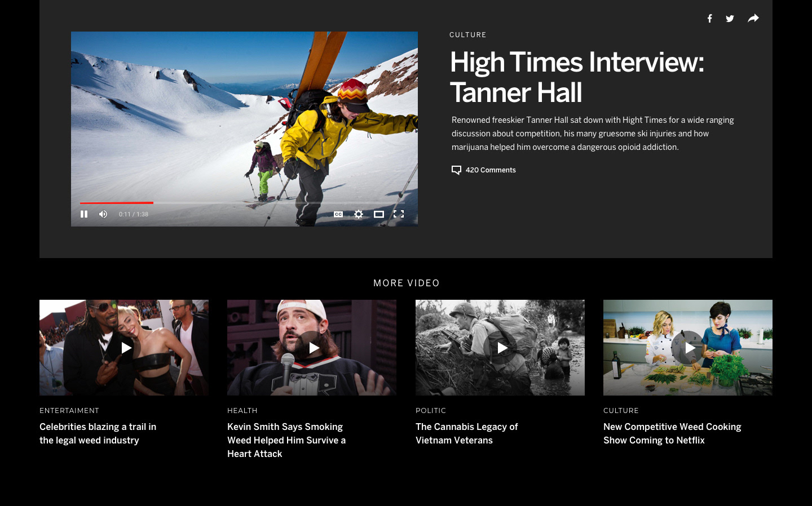Open the Politic category label

point(431,411)
